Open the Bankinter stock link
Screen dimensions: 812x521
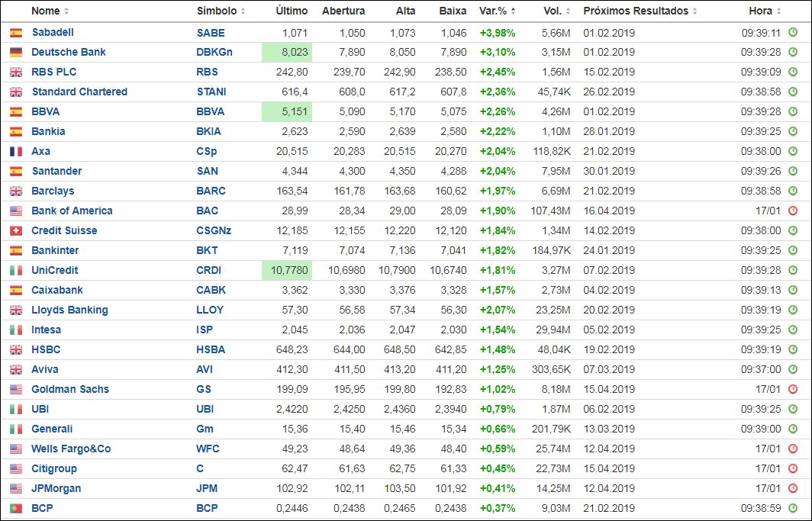pyautogui.click(x=55, y=250)
